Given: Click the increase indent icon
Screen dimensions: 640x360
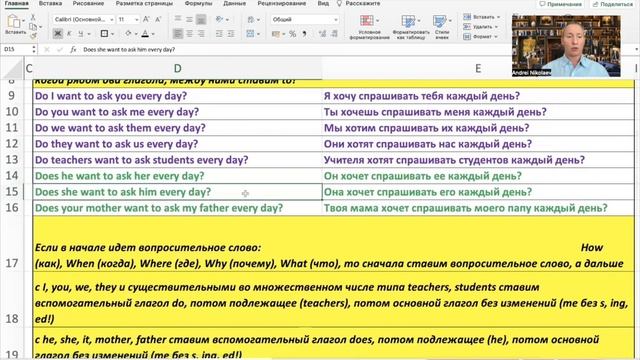Looking at the screenshot, I should point(231,33).
